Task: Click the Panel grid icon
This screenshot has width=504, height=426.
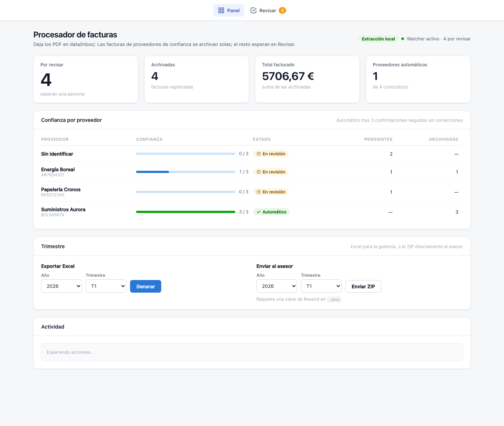Action: coord(221,10)
